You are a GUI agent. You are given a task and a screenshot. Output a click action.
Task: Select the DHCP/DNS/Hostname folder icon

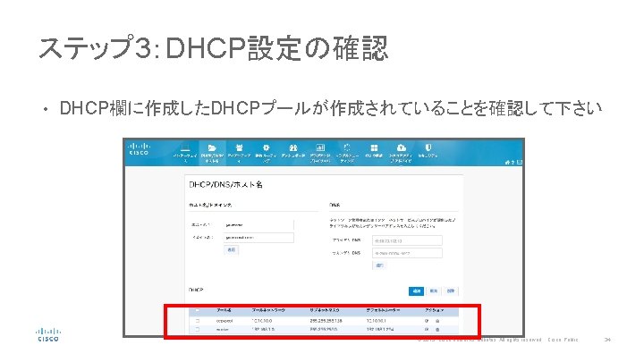tap(212, 147)
